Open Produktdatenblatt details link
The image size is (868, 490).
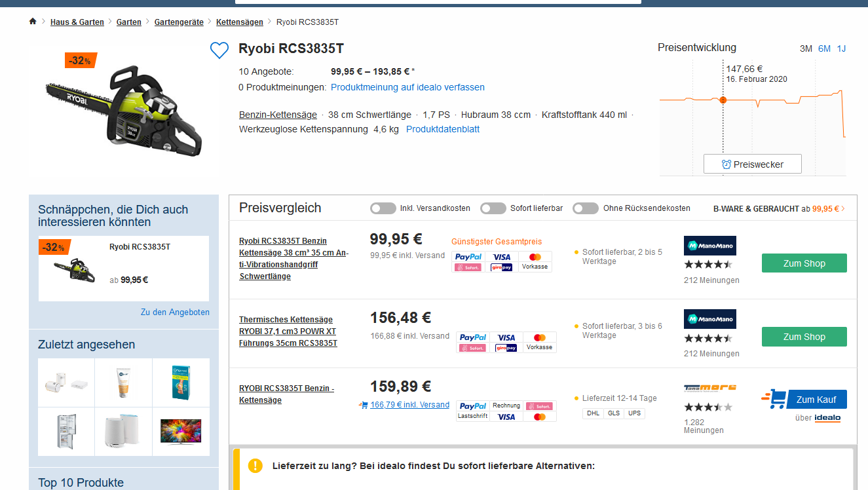point(443,129)
